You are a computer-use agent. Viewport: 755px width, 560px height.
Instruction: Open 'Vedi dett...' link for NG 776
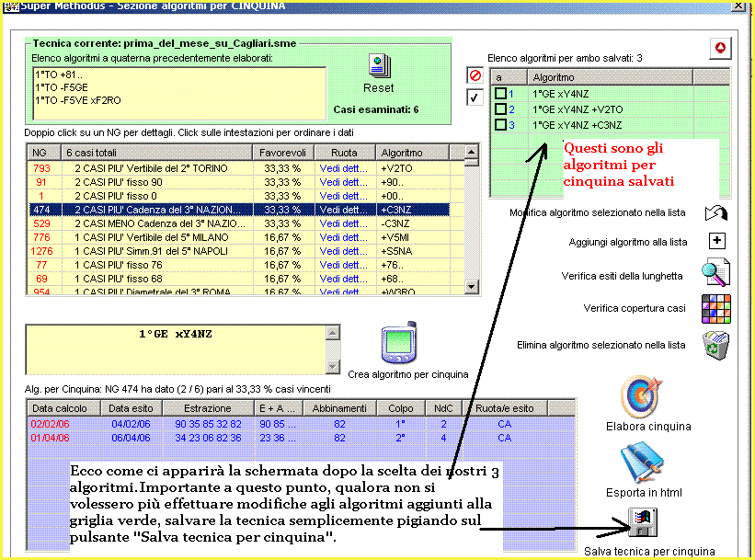343,237
